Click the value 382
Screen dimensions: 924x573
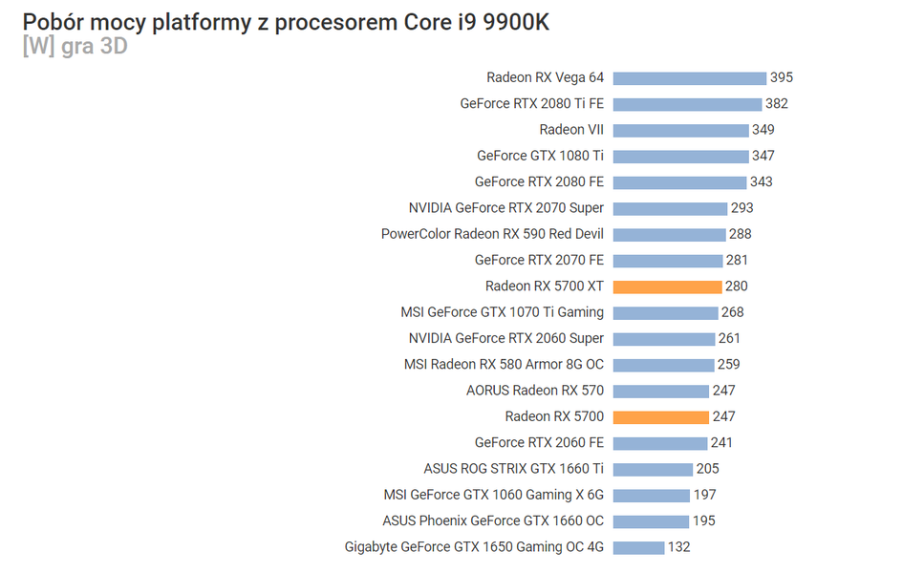pyautogui.click(x=777, y=104)
